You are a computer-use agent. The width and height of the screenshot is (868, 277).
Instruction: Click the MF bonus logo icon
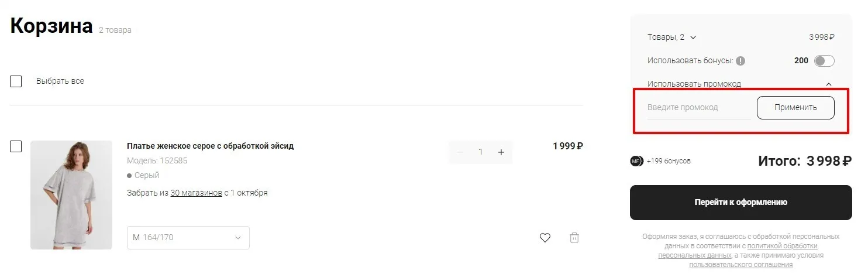coord(636,161)
